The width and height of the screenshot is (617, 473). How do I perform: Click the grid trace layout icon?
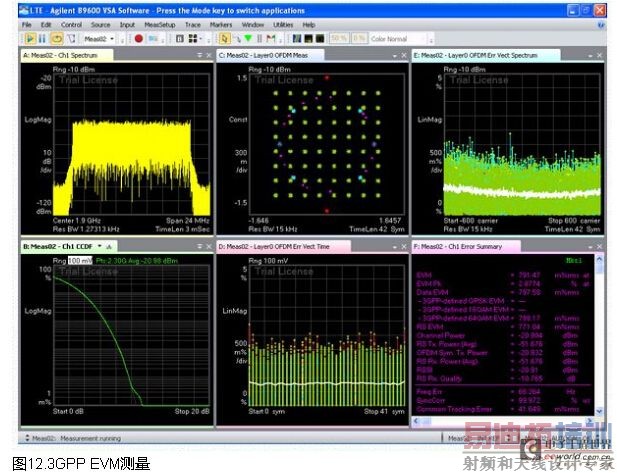coord(192,38)
